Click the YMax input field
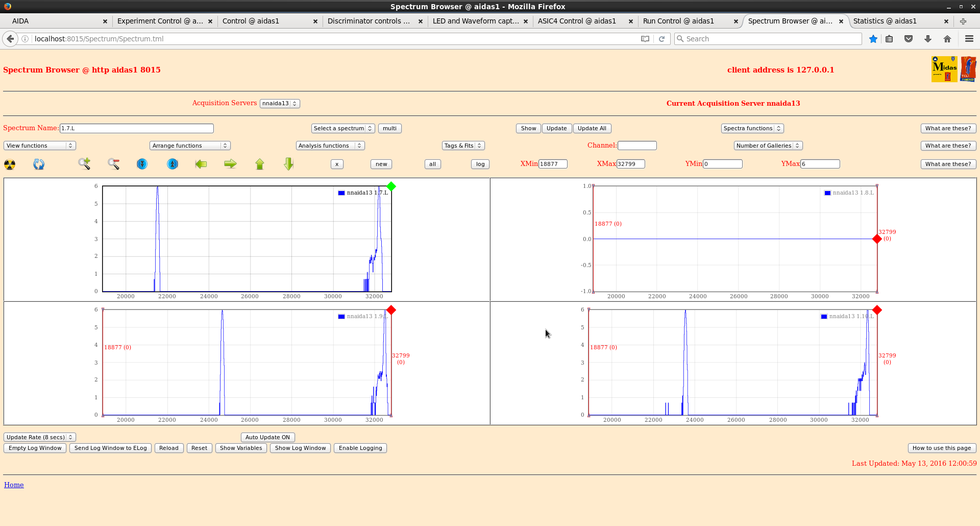Image resolution: width=980 pixels, height=526 pixels. tap(820, 164)
